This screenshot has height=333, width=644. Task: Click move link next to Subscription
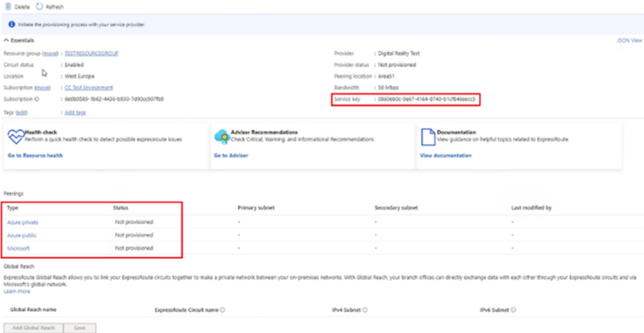point(43,88)
